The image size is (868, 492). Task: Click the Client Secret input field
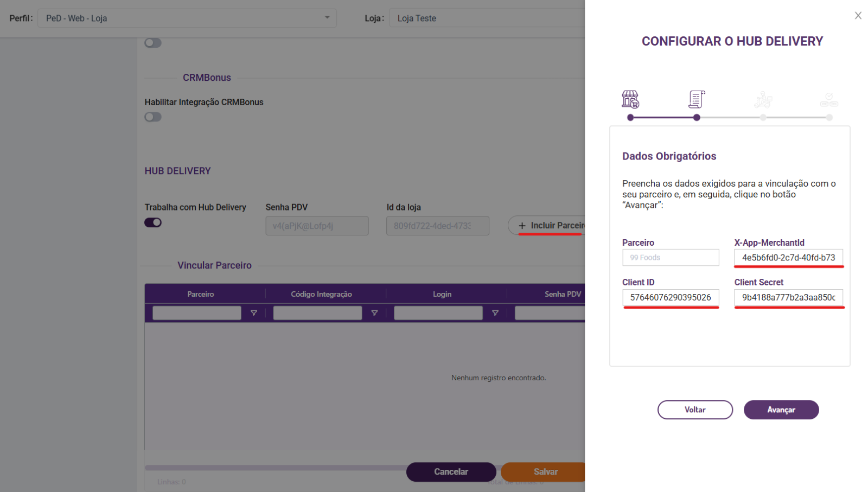click(x=788, y=297)
